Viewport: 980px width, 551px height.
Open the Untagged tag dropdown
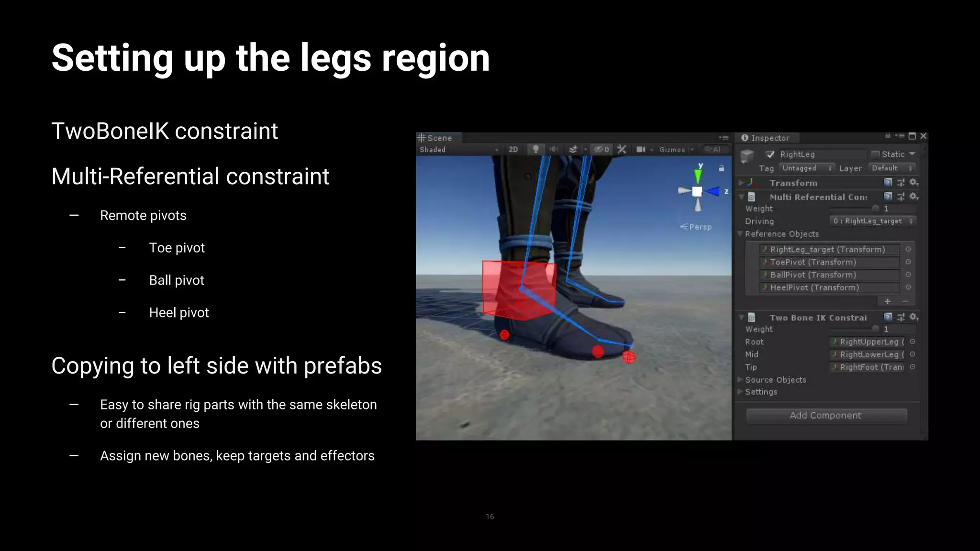pyautogui.click(x=807, y=168)
